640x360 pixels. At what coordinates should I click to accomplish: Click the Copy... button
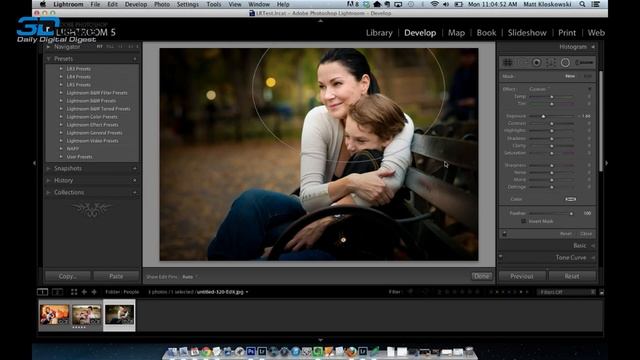(67, 276)
